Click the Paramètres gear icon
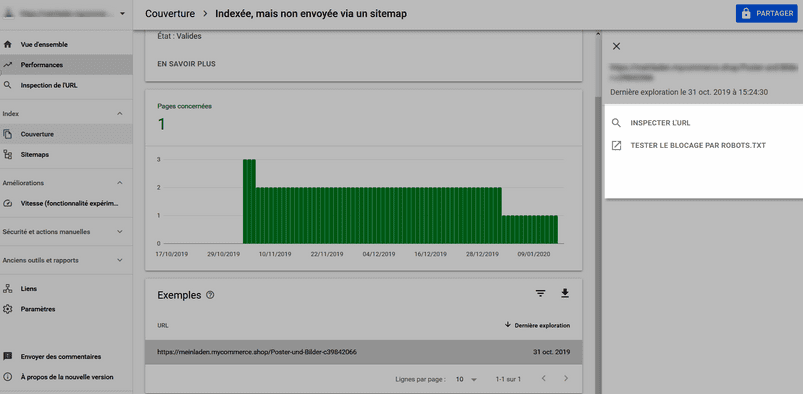The height and width of the screenshot is (394, 803). point(7,309)
